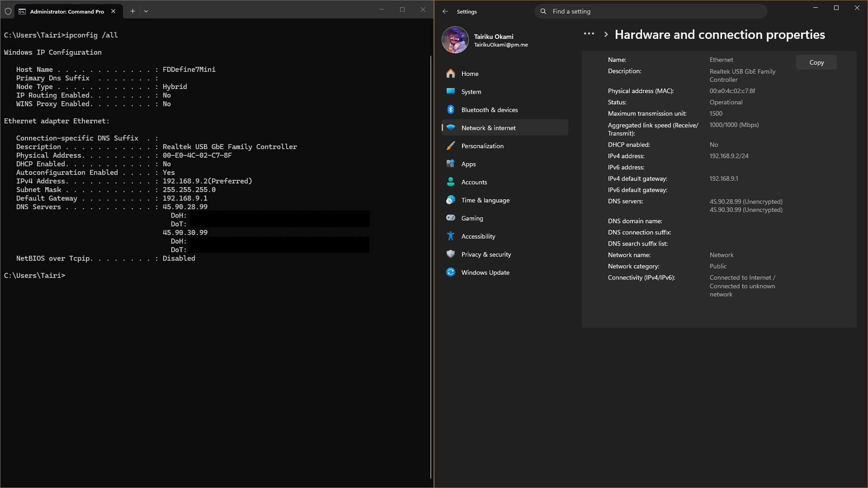Screen dimensions: 868x488
Task: Click the Gaming controller icon
Action: point(451,218)
